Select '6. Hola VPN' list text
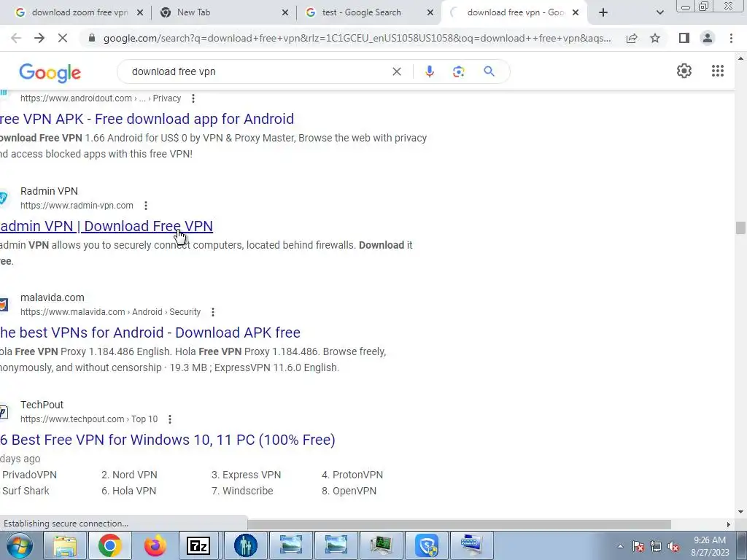This screenshot has width=747, height=560. pyautogui.click(x=128, y=491)
